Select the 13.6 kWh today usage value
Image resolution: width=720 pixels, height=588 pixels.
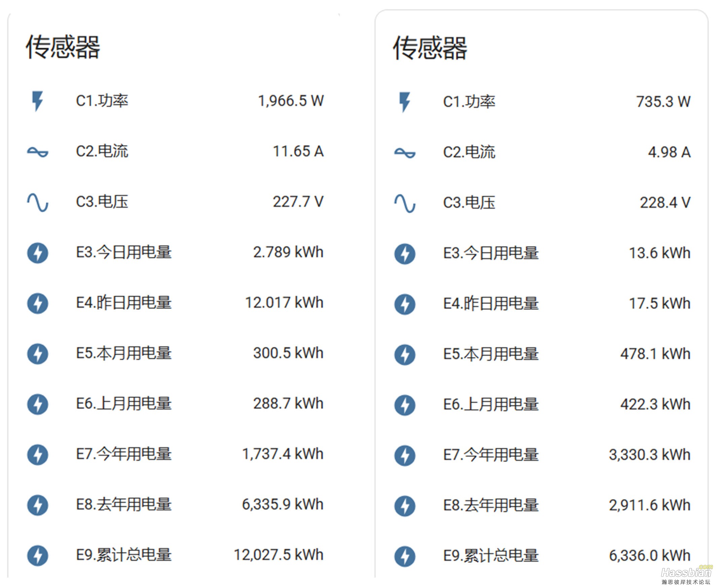pyautogui.click(x=660, y=253)
